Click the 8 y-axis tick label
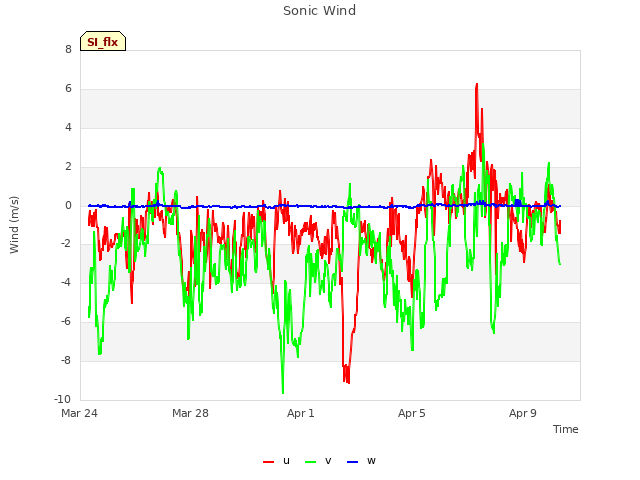 click(68, 50)
